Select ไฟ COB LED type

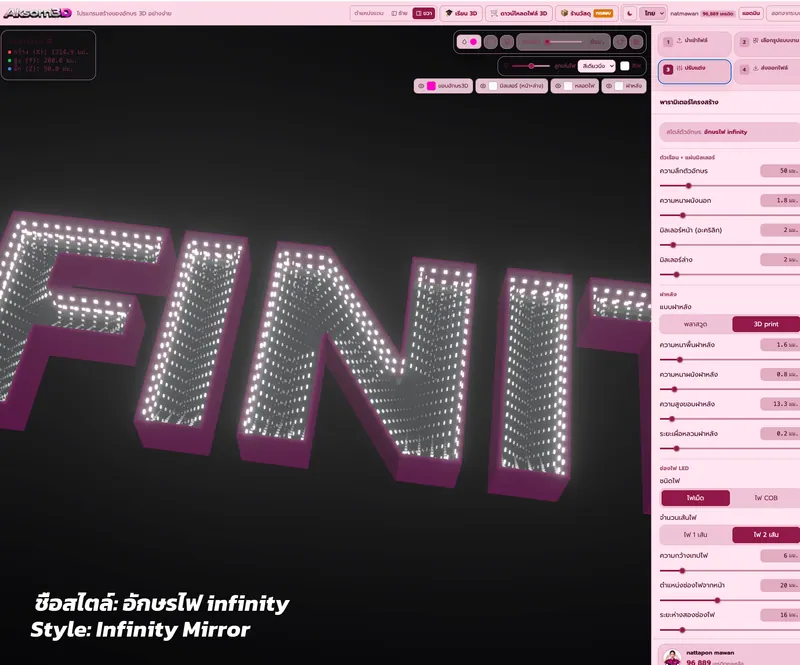[x=766, y=498]
